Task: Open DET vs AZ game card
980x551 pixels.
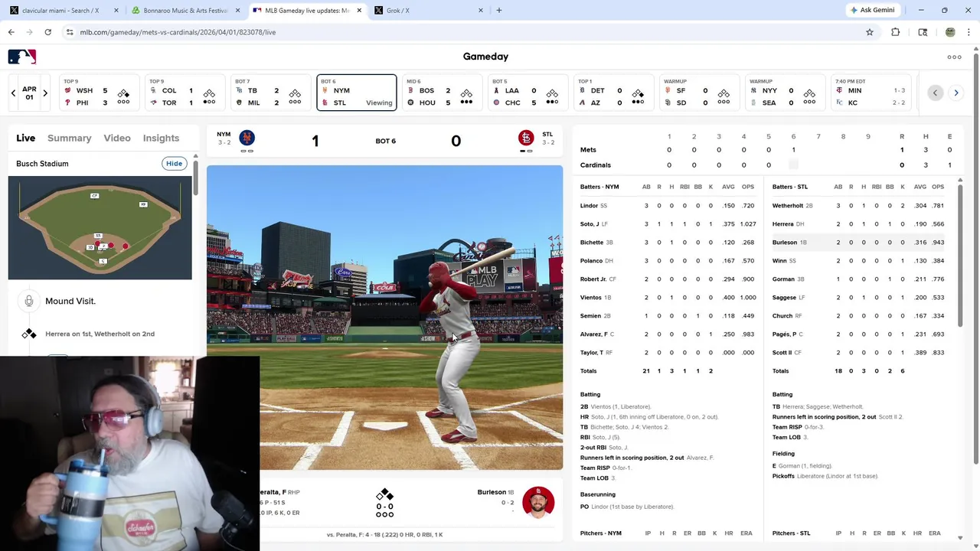Action: (612, 93)
